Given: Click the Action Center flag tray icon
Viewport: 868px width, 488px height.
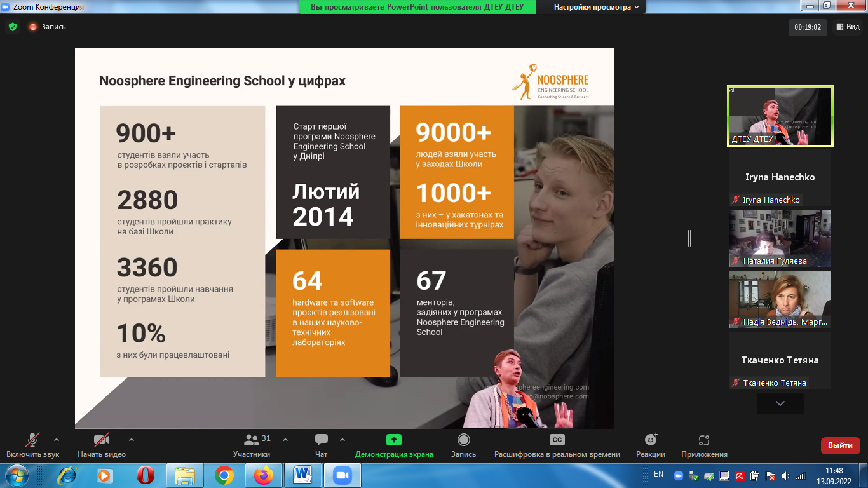Looking at the screenshot, I should 770,475.
